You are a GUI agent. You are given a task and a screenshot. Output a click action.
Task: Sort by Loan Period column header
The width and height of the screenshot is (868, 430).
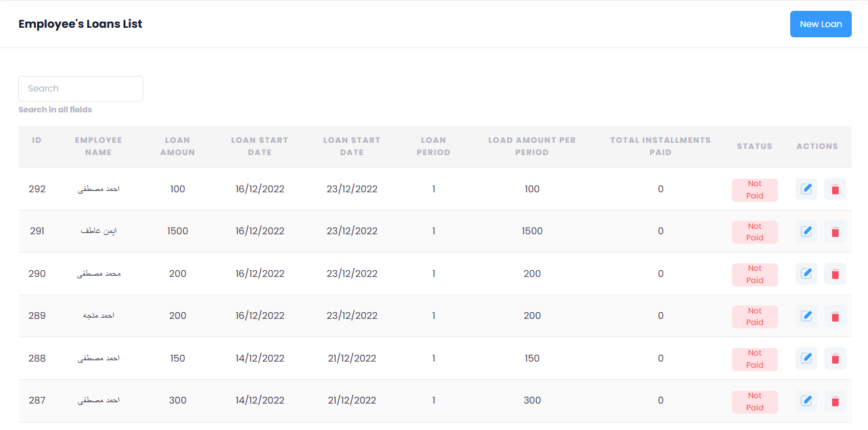(433, 146)
